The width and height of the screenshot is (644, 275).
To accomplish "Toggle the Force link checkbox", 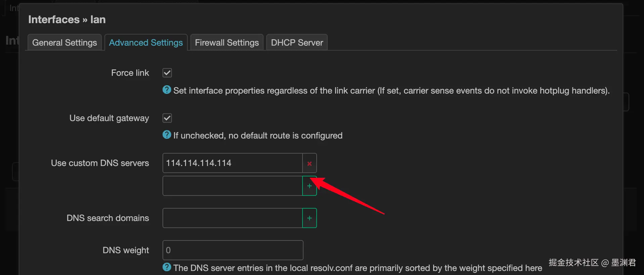I will pos(167,73).
